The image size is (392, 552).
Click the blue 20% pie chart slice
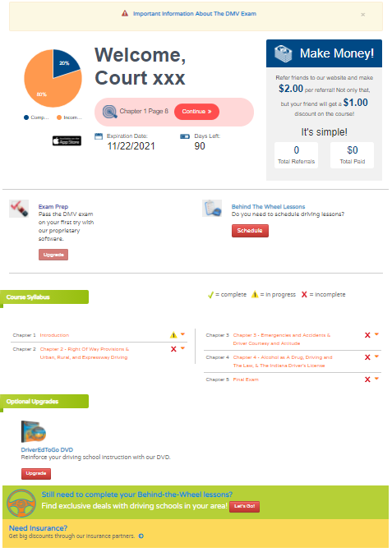click(64, 62)
